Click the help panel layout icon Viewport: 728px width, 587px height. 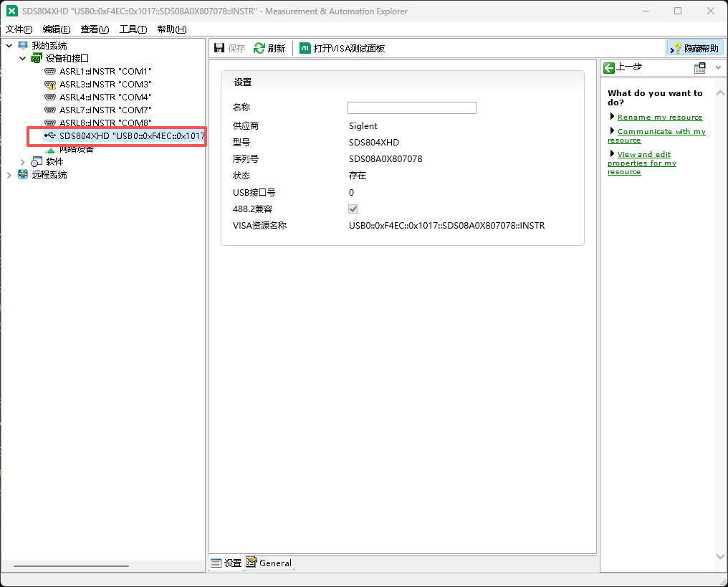coord(699,68)
